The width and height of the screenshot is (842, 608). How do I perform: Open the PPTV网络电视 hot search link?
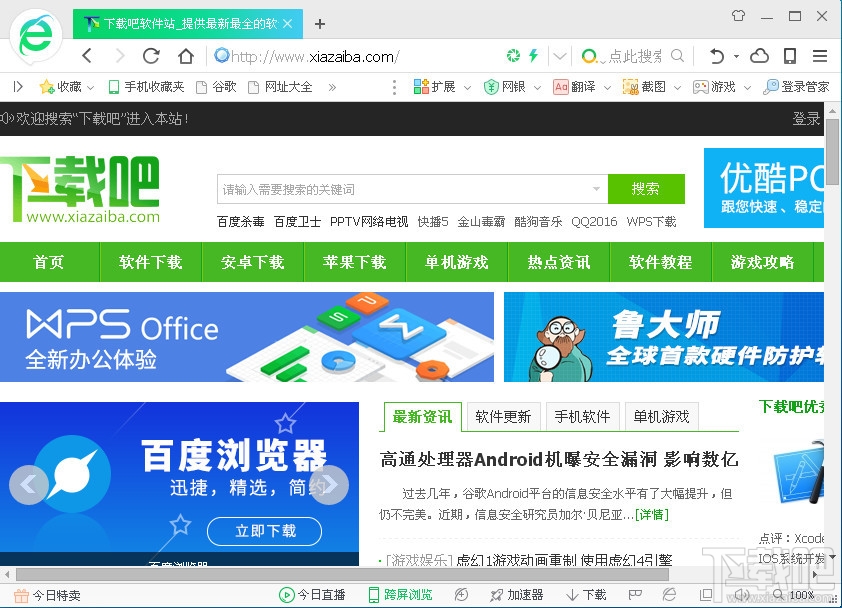(369, 222)
